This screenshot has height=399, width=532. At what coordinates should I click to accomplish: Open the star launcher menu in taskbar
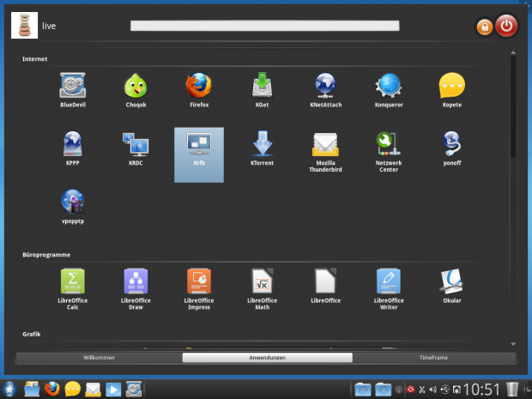[9, 389]
